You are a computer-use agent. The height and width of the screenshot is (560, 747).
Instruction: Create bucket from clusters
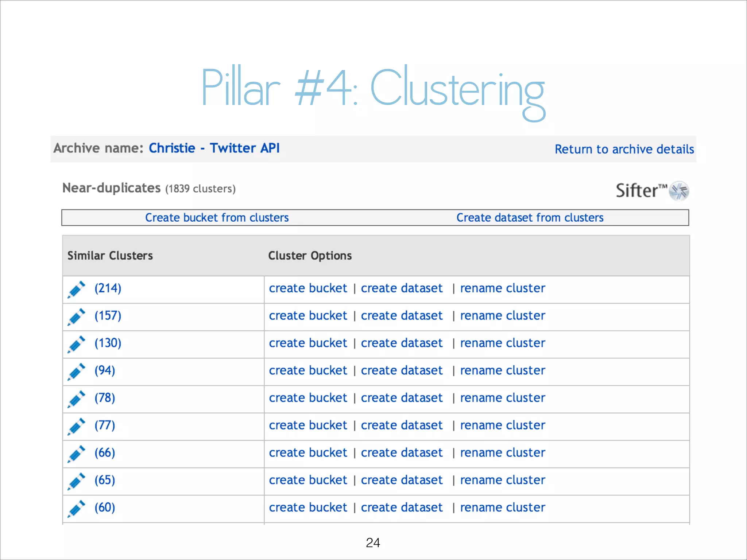click(217, 218)
